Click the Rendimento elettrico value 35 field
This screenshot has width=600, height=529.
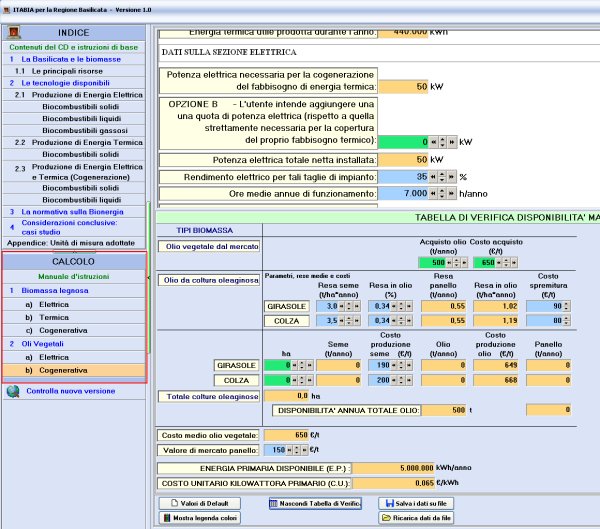(x=403, y=177)
